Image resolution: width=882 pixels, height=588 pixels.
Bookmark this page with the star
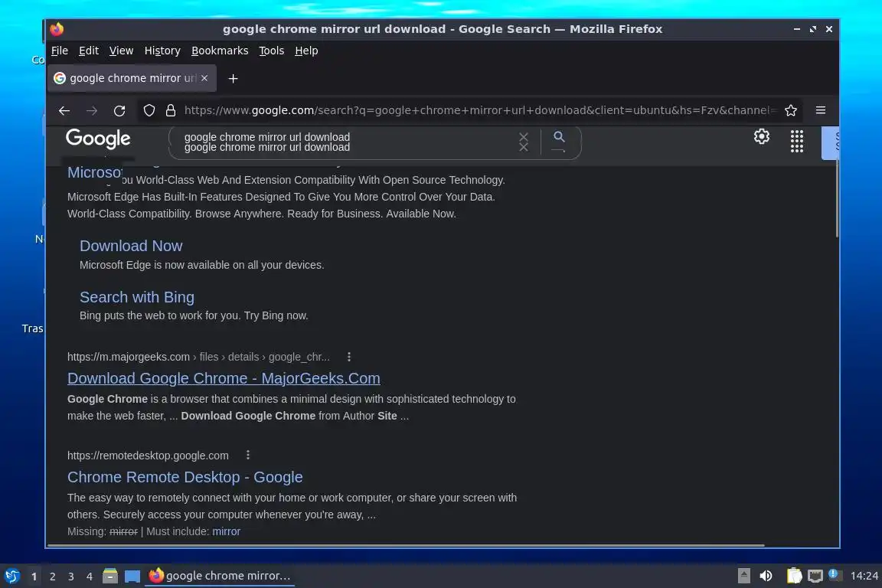coord(791,110)
